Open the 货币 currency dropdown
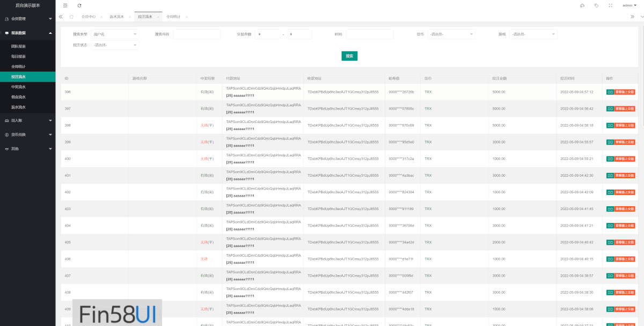 [451, 34]
